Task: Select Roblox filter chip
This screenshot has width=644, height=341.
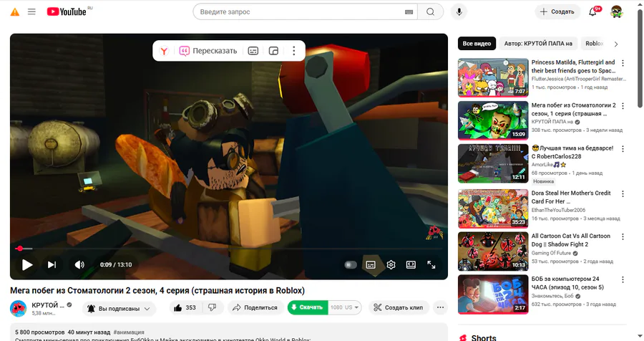Action: [594, 44]
